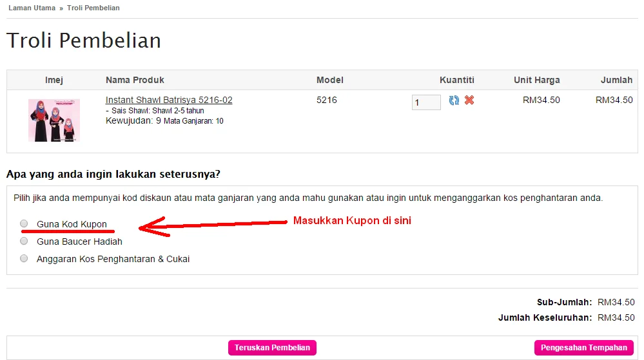
Task: Click the Pengesahan Tempahan button
Action: (x=583, y=348)
